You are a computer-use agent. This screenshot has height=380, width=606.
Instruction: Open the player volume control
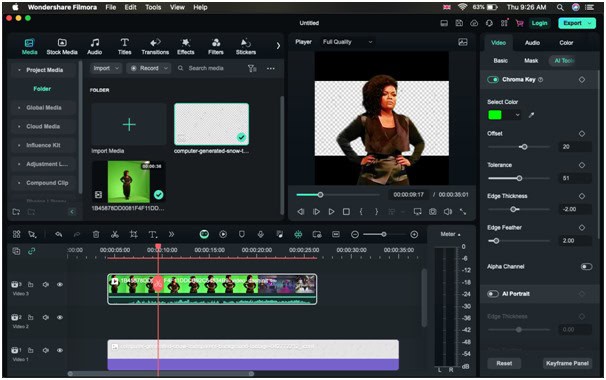point(448,211)
